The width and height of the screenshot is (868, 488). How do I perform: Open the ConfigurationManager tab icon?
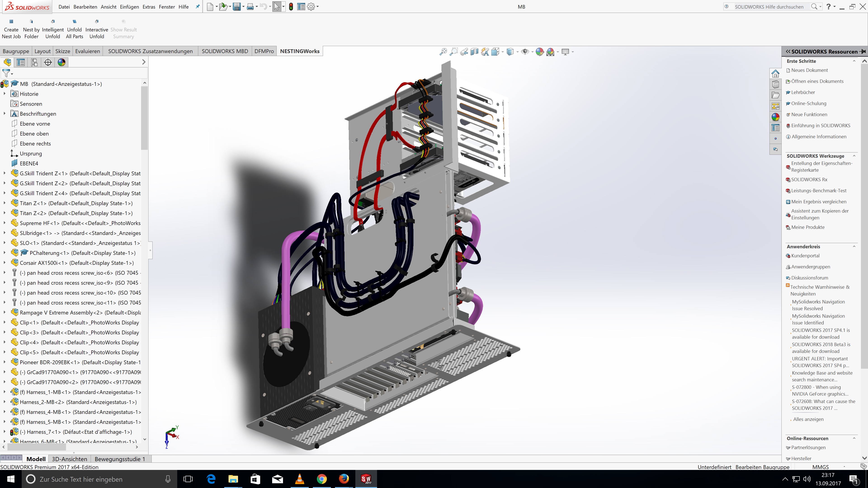pos(34,62)
